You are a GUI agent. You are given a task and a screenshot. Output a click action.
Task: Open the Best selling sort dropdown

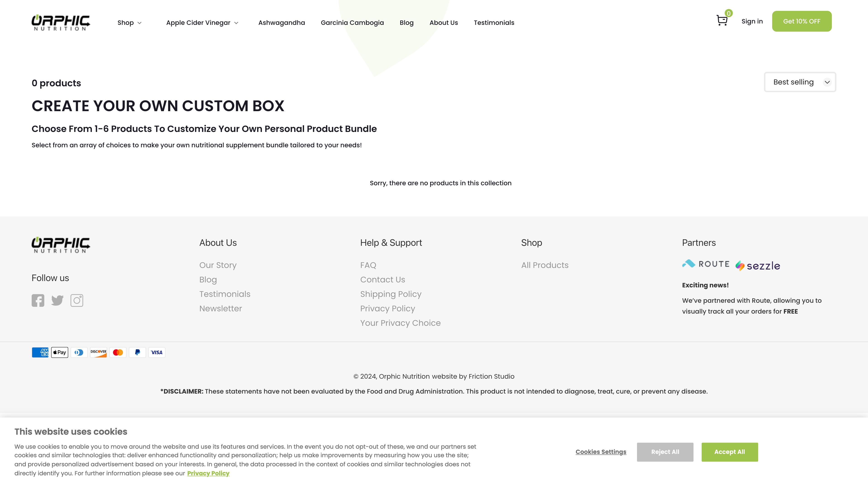(800, 82)
